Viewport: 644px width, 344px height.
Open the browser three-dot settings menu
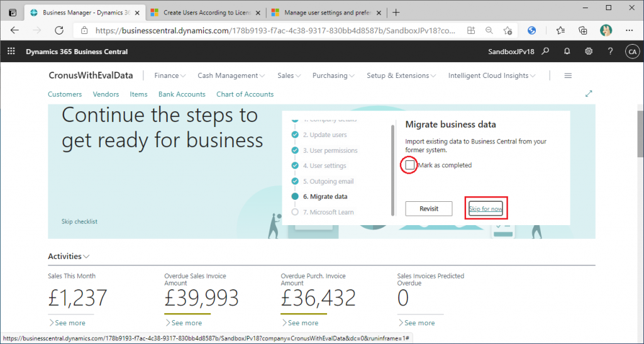pyautogui.click(x=629, y=30)
